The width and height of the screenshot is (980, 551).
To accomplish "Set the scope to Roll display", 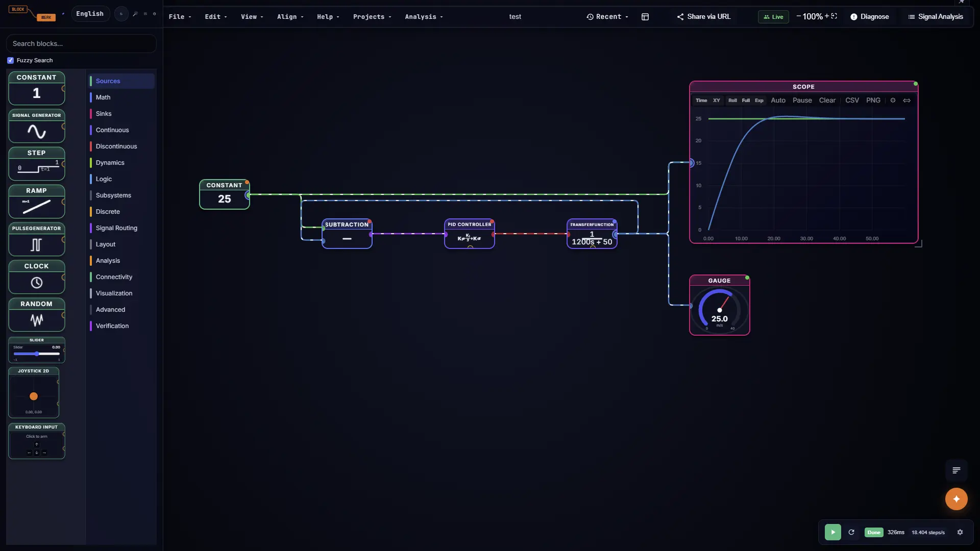I will [x=732, y=101].
